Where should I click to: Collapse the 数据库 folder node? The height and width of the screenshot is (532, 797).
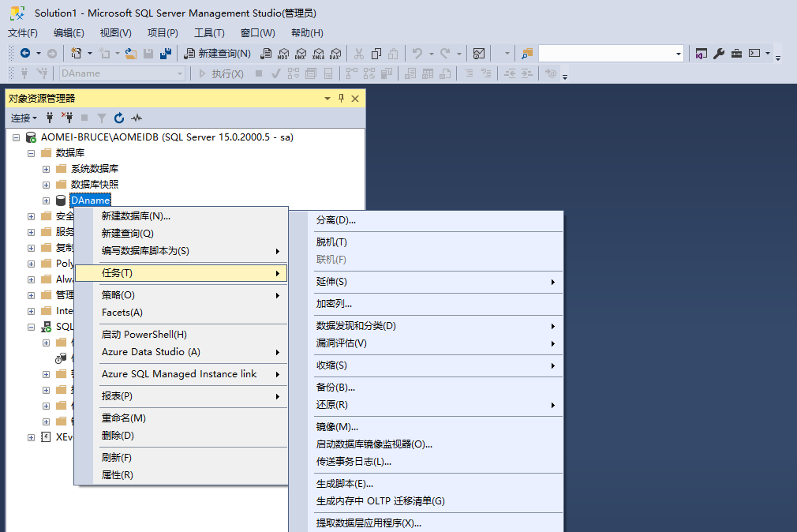[x=31, y=153]
